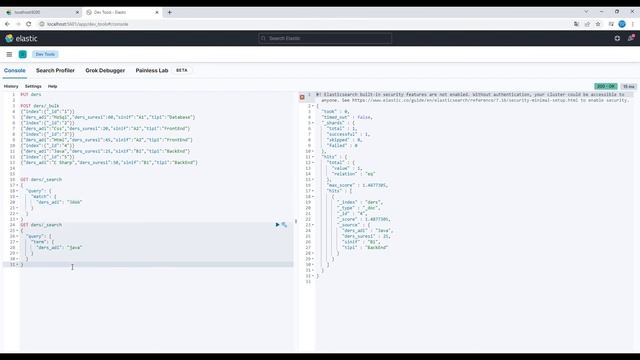Switch to the Search Profiler tab
The width and height of the screenshot is (640, 360).
55,71
